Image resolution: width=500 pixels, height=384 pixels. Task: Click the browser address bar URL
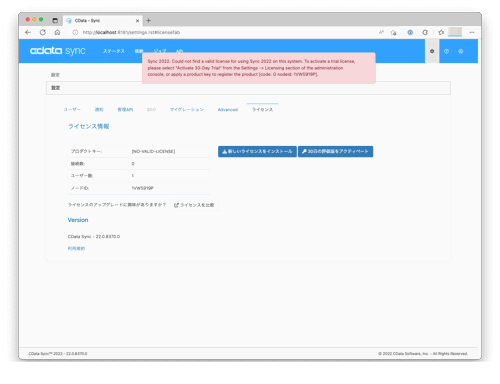131,32
